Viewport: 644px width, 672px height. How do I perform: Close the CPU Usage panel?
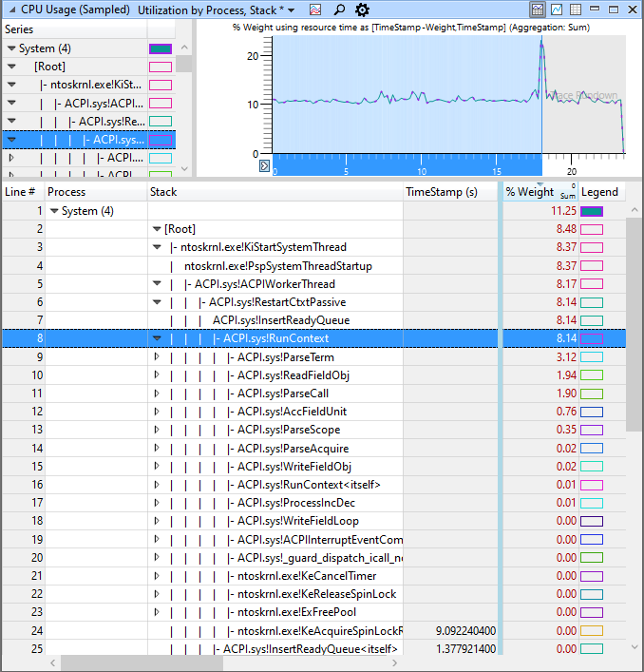click(x=633, y=10)
